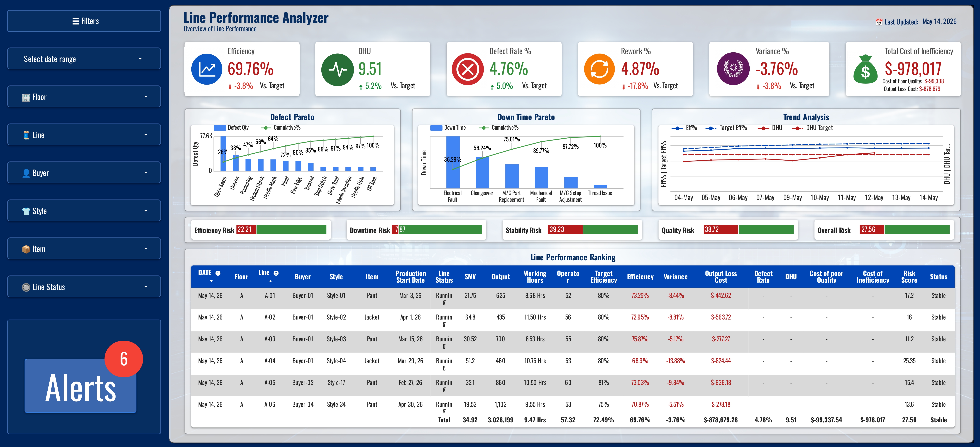This screenshot has width=980, height=447.
Task: Sort table by Risk Score header
Action: point(909,277)
